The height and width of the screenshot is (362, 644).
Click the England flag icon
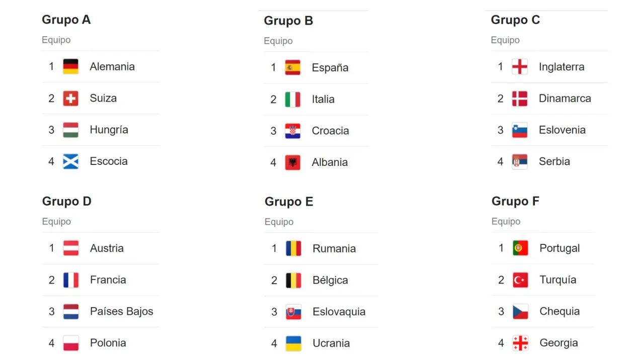point(519,67)
